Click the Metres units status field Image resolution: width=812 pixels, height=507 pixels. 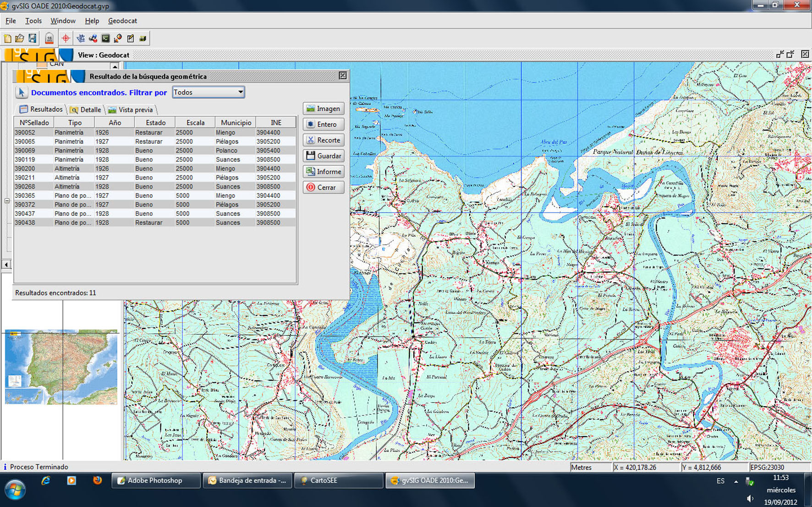(590, 467)
